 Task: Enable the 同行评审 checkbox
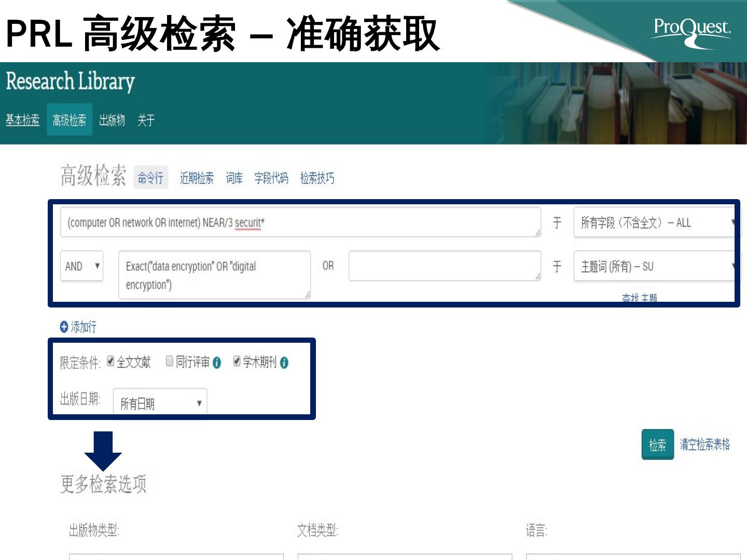click(170, 361)
